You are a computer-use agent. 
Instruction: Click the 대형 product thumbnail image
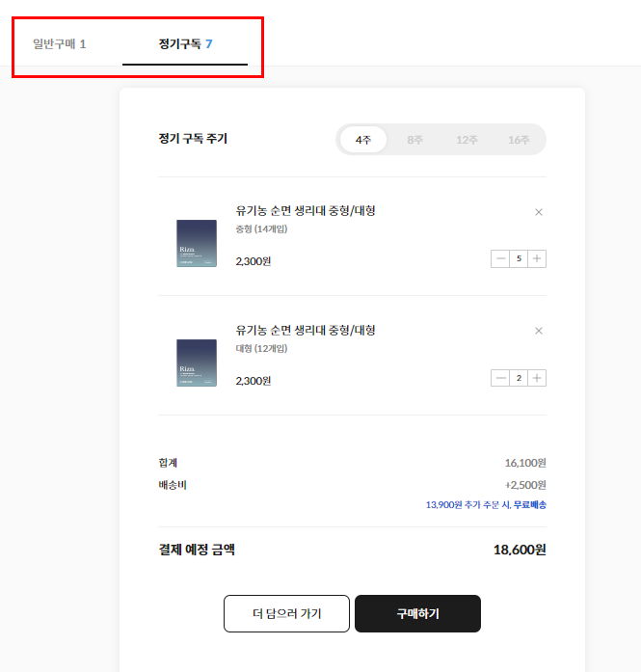pyautogui.click(x=197, y=363)
